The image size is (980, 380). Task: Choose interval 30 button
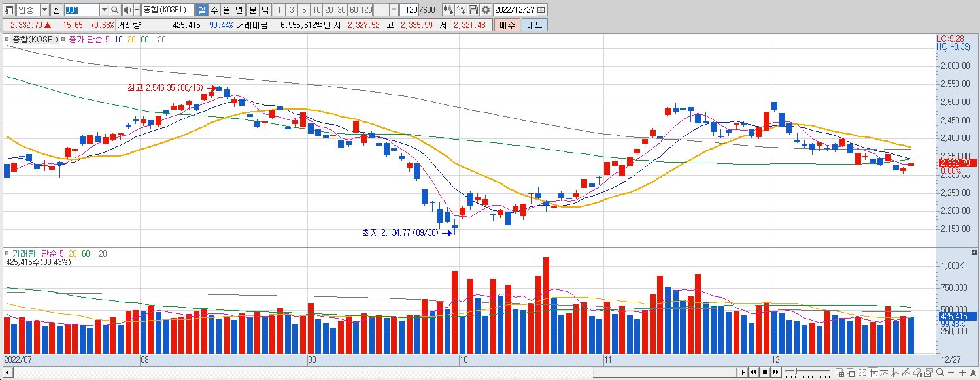tap(341, 10)
